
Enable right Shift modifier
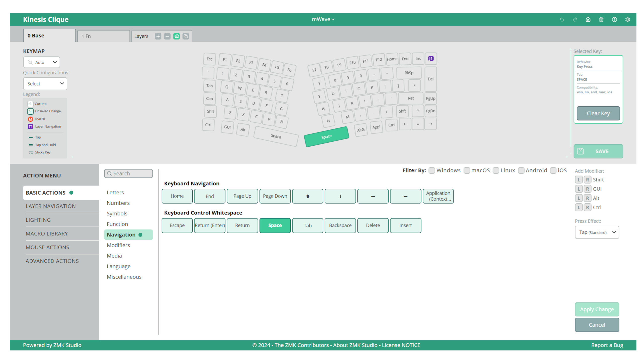coord(587,180)
